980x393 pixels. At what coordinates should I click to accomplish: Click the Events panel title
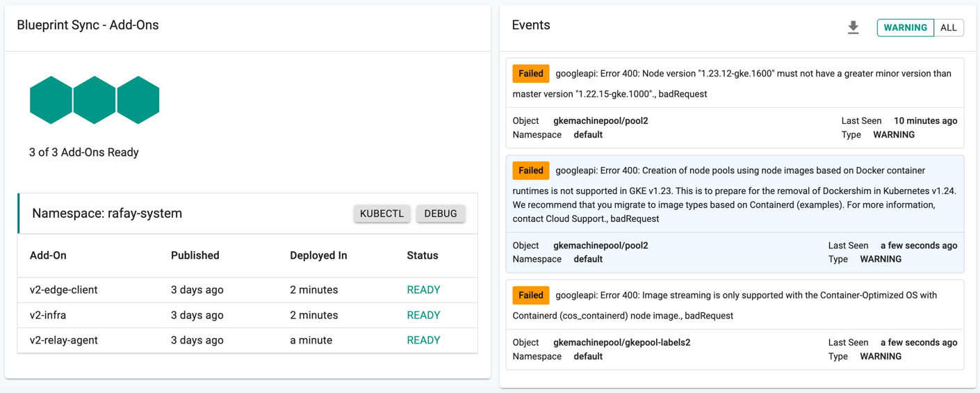click(531, 25)
